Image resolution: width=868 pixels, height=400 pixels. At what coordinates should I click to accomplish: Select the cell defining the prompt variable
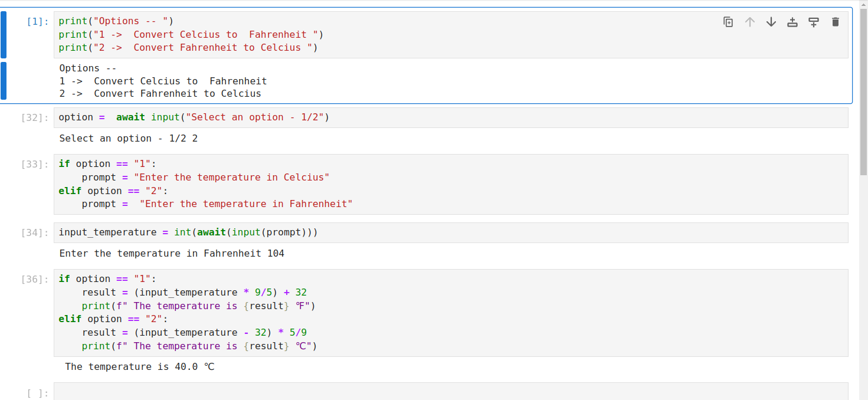236,183
